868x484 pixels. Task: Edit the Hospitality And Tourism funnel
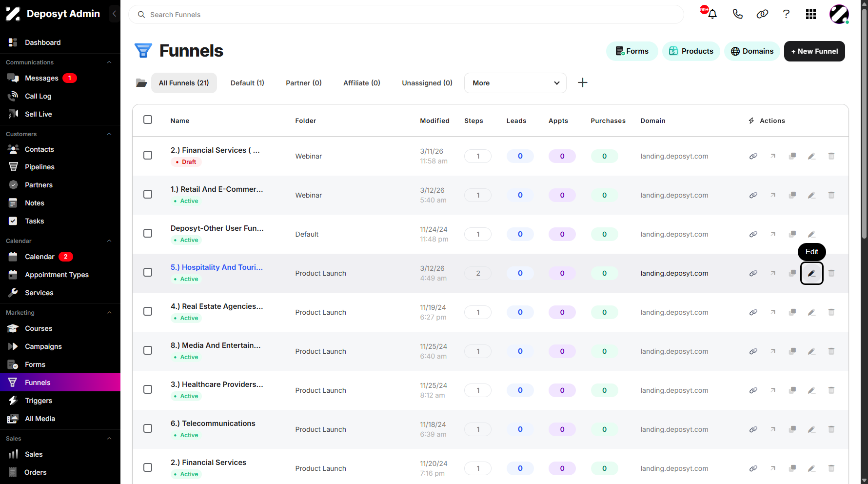pos(812,273)
